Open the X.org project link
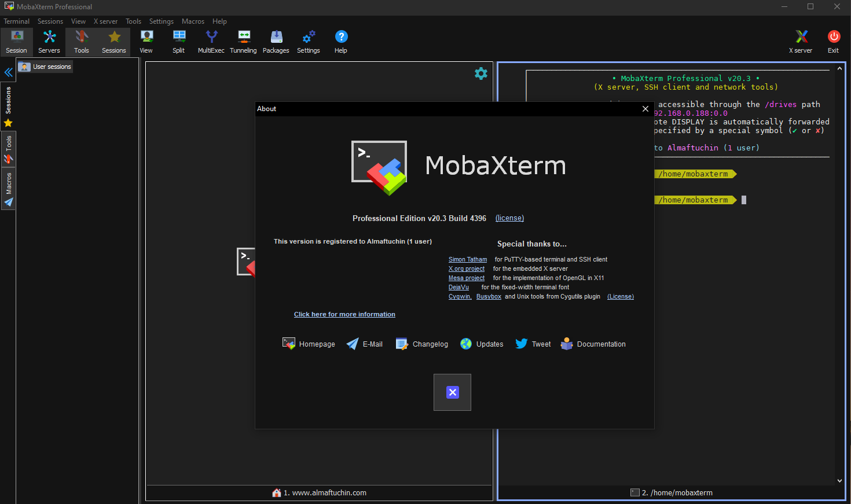851x504 pixels. (467, 269)
